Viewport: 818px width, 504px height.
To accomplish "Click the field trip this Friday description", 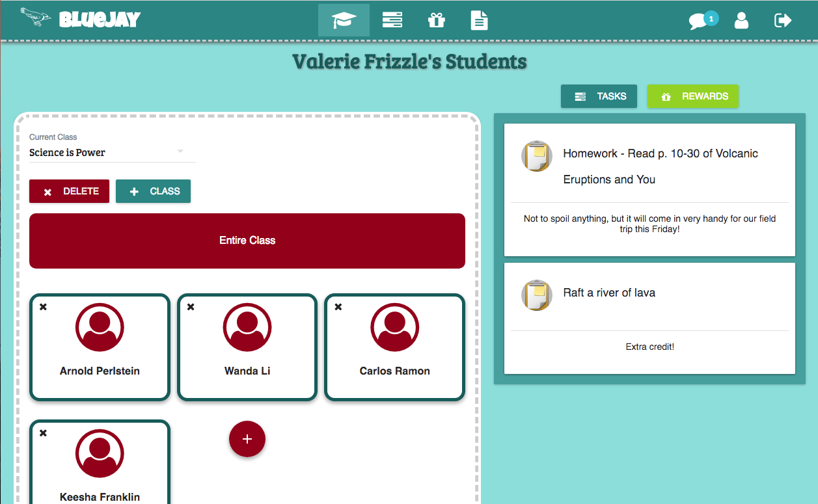I will point(649,224).
